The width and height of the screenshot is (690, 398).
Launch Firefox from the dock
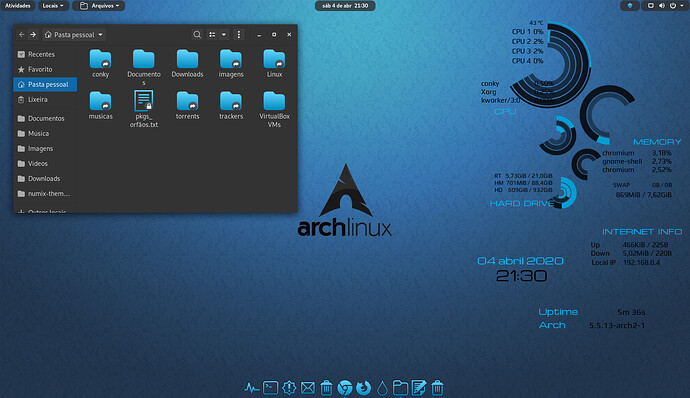(363, 388)
